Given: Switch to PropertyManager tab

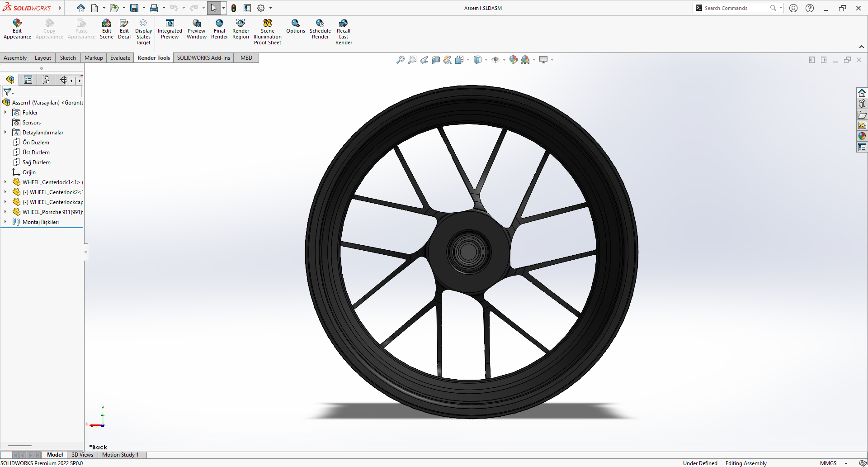Looking at the screenshot, I should pyautogui.click(x=28, y=80).
